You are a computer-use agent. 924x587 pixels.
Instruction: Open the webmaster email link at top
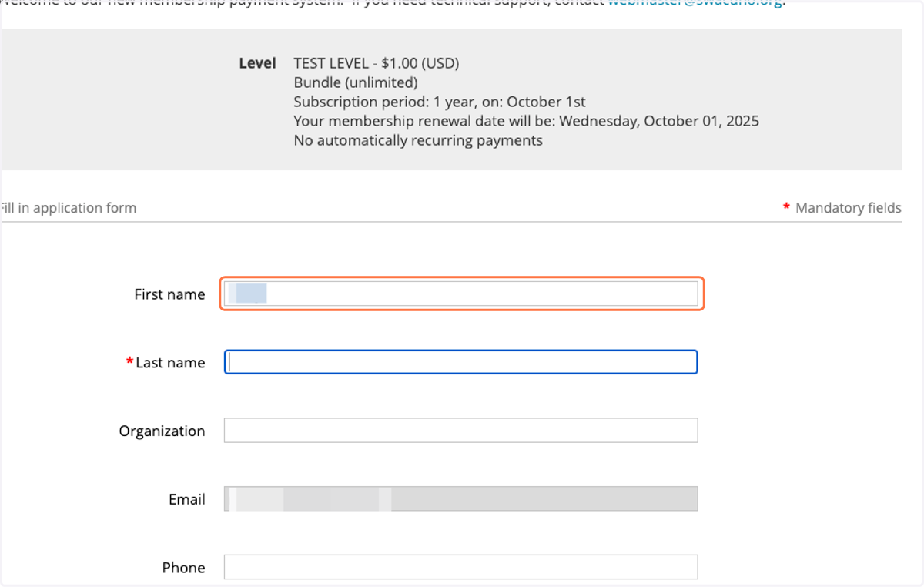click(x=695, y=3)
